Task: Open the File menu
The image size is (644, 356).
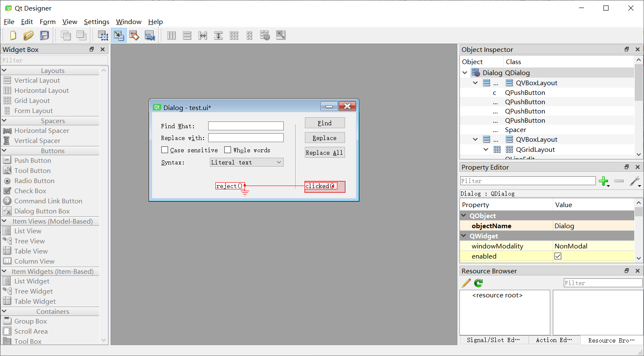Action: (x=9, y=22)
